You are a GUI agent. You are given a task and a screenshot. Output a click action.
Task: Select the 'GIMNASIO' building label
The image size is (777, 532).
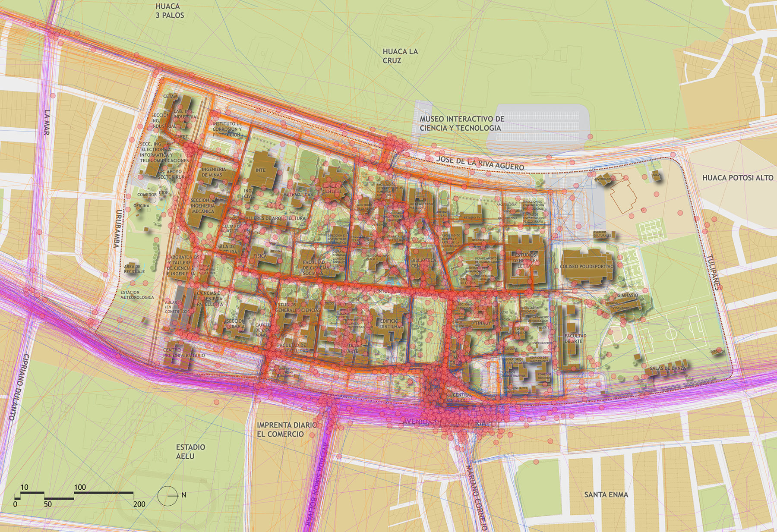click(628, 295)
